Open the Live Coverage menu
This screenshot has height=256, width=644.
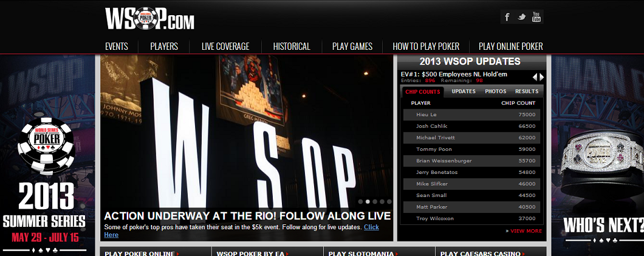click(225, 46)
